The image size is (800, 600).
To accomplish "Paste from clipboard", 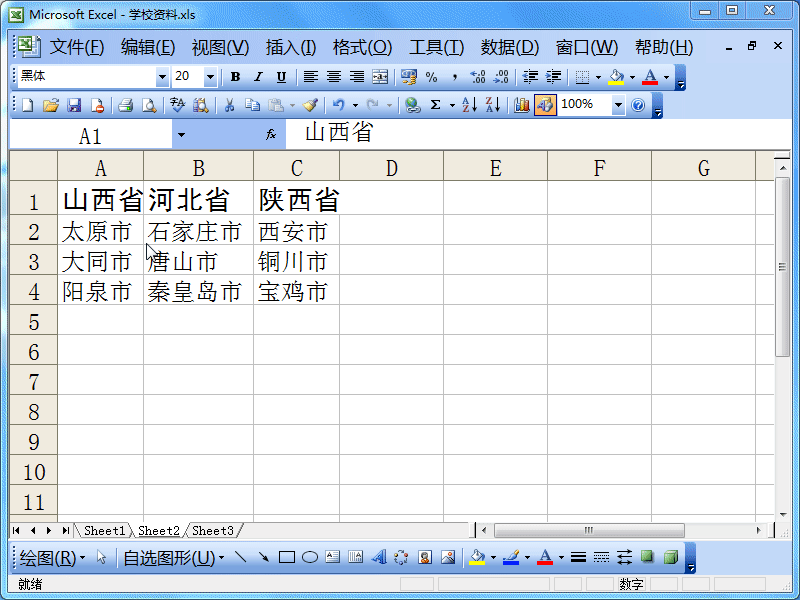I will click(x=276, y=106).
